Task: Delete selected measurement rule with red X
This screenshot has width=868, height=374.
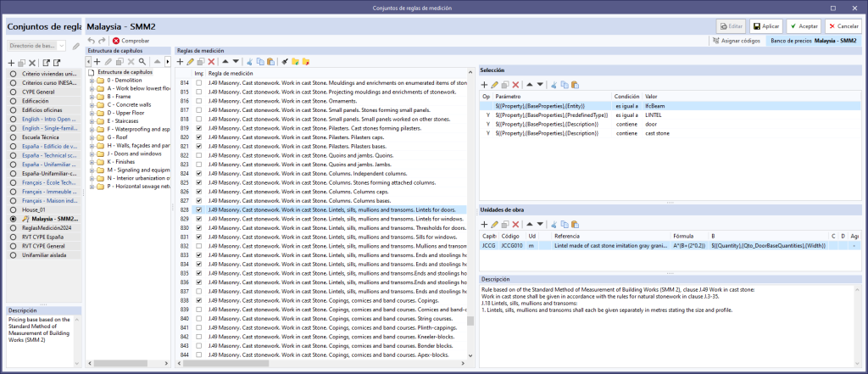Action: coord(211,62)
